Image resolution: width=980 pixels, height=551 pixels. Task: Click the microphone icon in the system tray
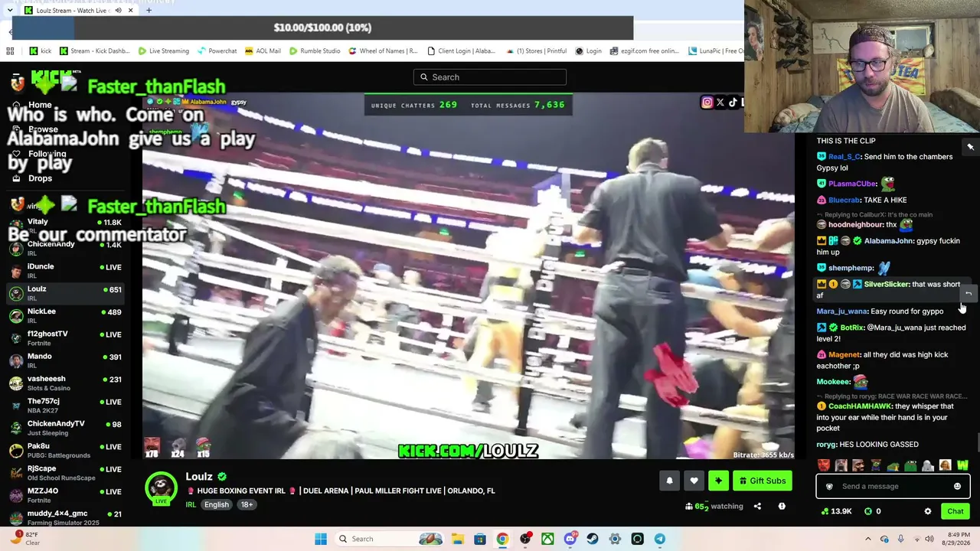(900, 539)
